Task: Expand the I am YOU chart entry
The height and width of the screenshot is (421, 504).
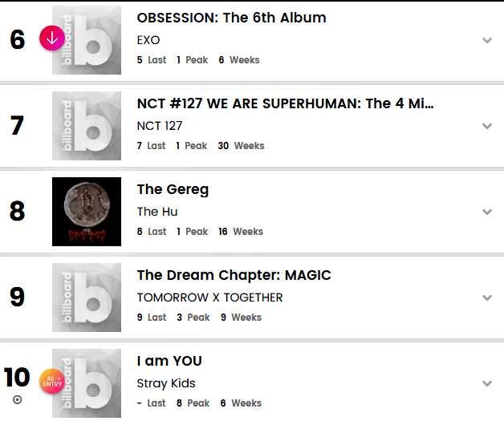Action: point(486,383)
